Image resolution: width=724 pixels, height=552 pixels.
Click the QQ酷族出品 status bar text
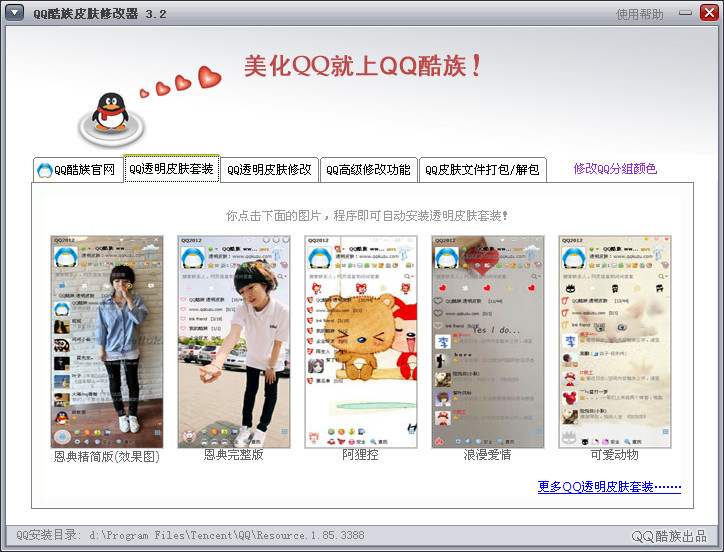pyautogui.click(x=669, y=536)
